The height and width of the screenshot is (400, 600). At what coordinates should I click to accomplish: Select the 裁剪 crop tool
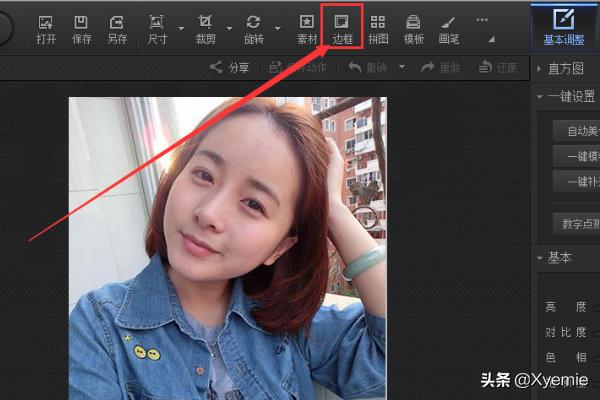point(205,29)
